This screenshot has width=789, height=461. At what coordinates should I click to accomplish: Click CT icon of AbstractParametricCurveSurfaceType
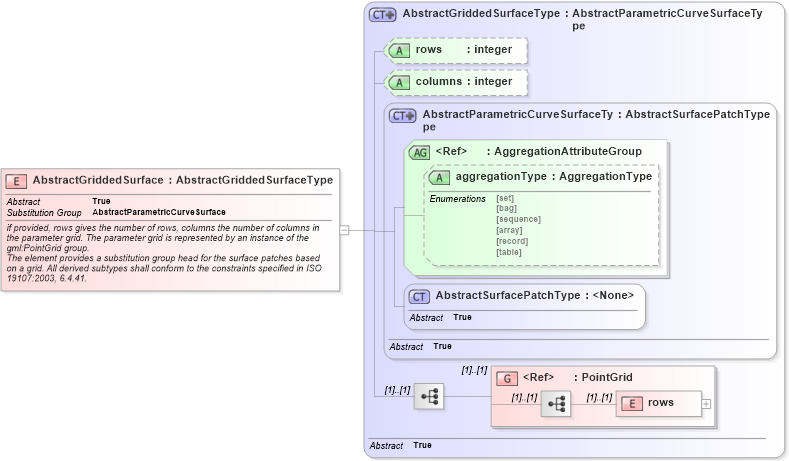pyautogui.click(x=403, y=116)
